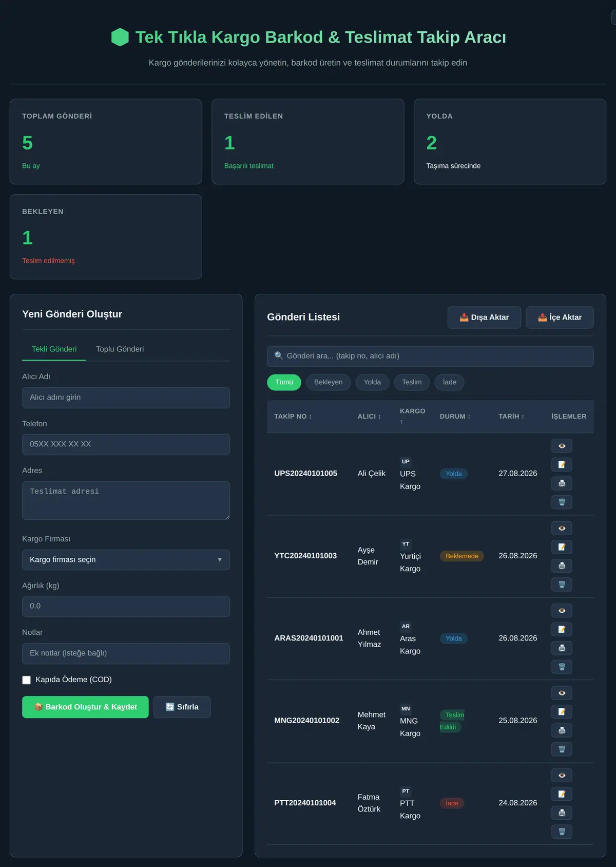Sort the list by Kargo column
The width and height of the screenshot is (616, 867).
412,416
